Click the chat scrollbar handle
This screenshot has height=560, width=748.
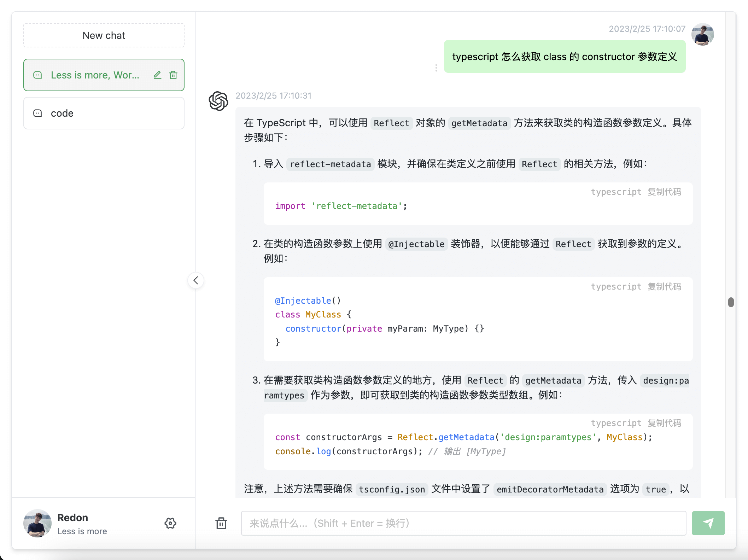click(x=731, y=302)
